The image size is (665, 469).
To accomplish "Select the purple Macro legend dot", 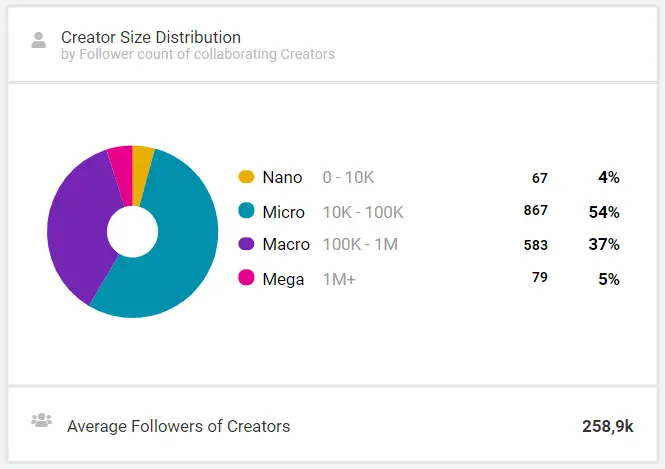I will coord(246,244).
